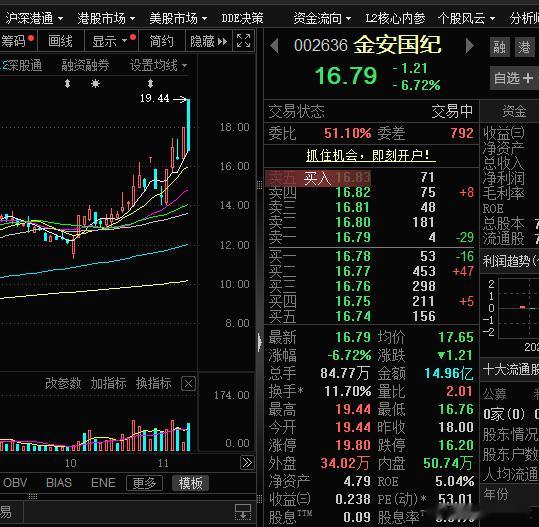Go to previous stock with left arrow
Image resolution: width=539 pixels, height=527 pixels.
pos(274,45)
